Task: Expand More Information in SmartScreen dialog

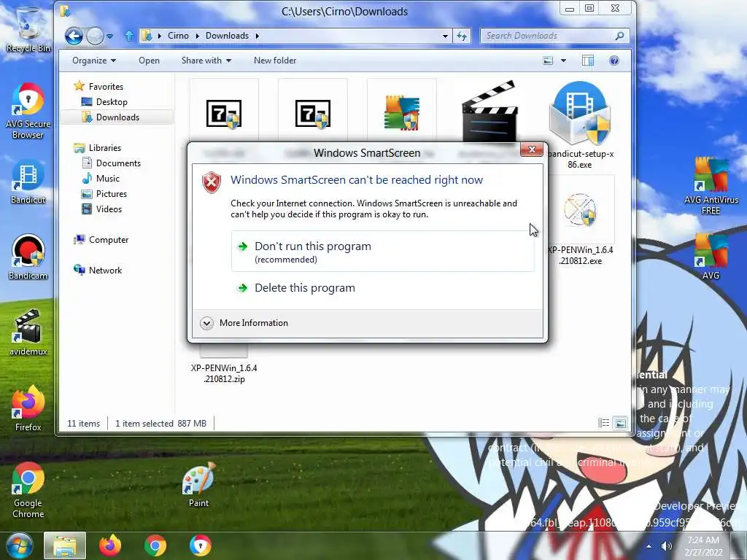Action: (x=244, y=323)
